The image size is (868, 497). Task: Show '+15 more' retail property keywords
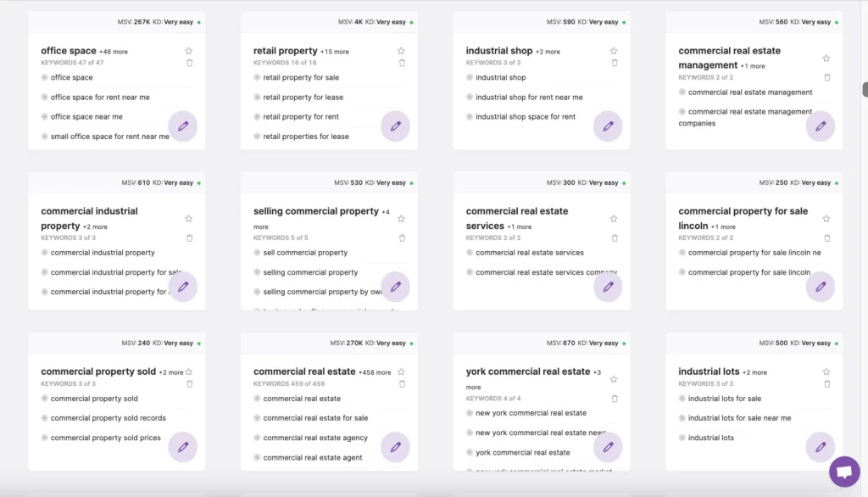(x=335, y=52)
